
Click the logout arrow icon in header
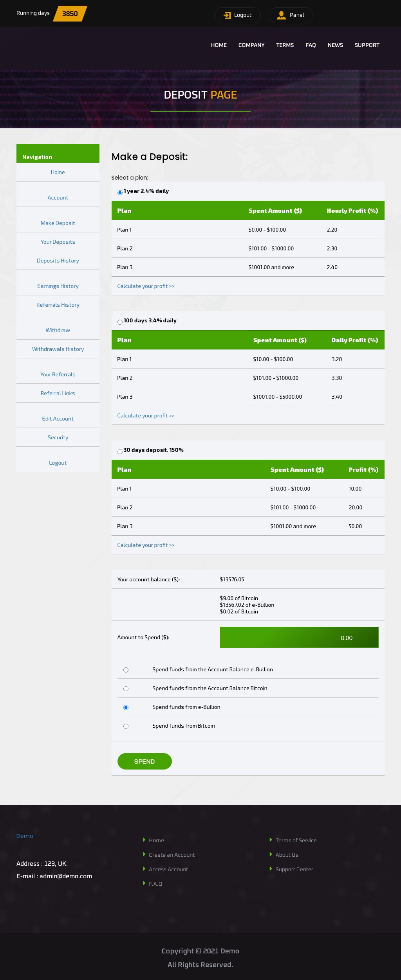(x=227, y=15)
